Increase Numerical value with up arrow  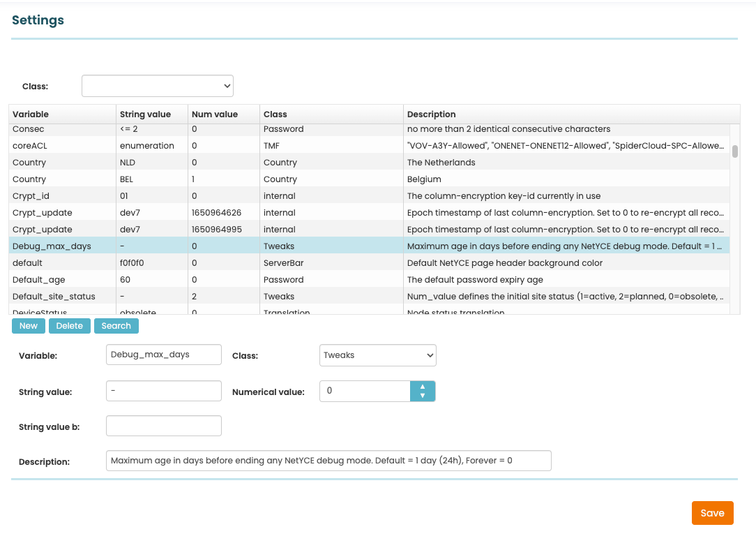pyautogui.click(x=422, y=386)
